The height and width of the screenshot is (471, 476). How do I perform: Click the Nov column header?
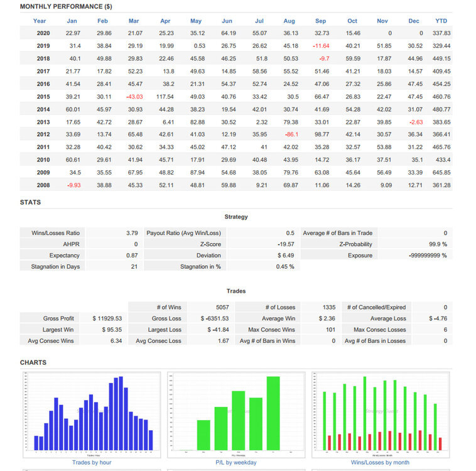point(382,21)
